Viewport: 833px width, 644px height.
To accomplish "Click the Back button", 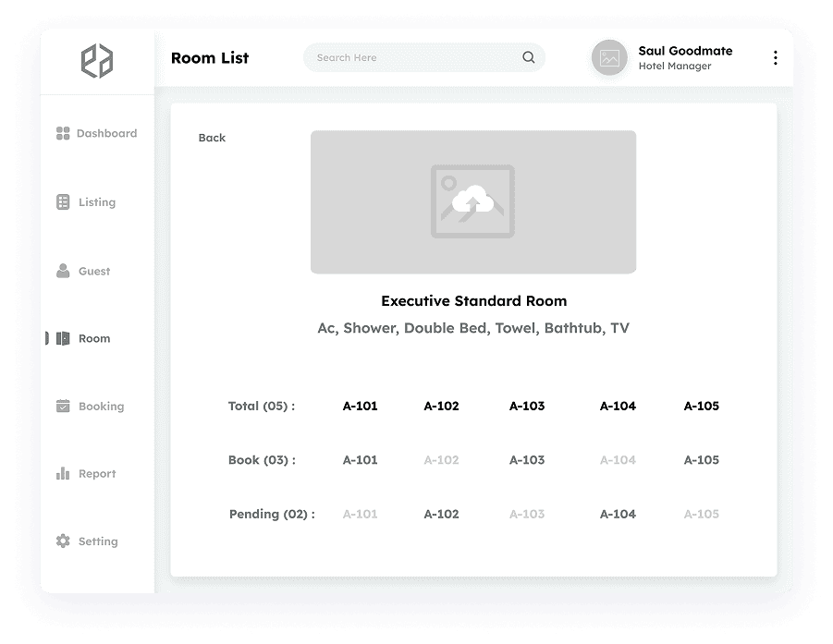I will (x=212, y=138).
